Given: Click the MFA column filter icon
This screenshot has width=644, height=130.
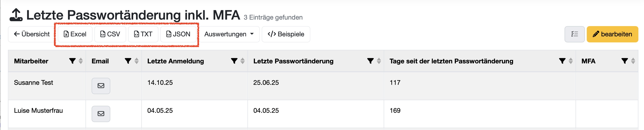Looking at the screenshot, I should point(624,61).
